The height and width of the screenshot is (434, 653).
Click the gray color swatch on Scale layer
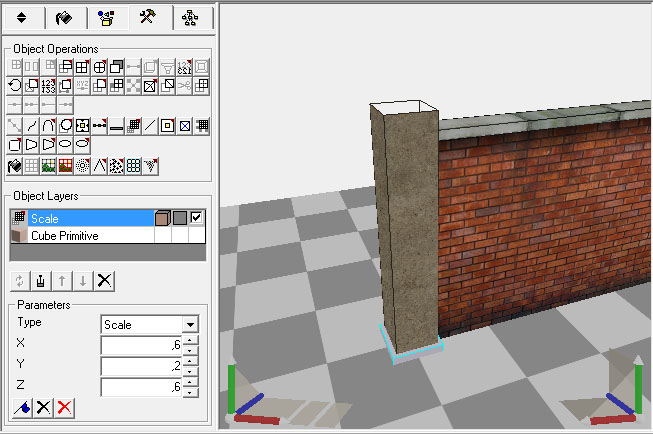[178, 218]
